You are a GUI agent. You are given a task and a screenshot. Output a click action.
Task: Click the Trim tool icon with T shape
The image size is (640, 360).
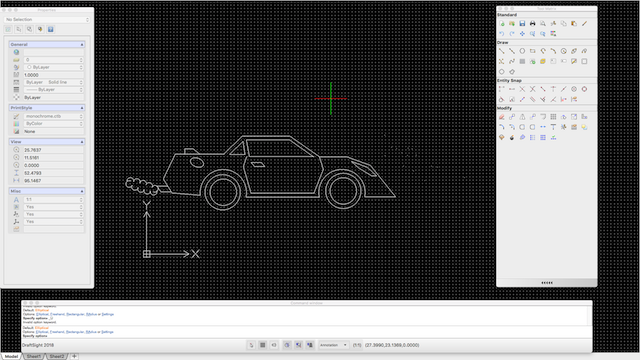tap(553, 127)
